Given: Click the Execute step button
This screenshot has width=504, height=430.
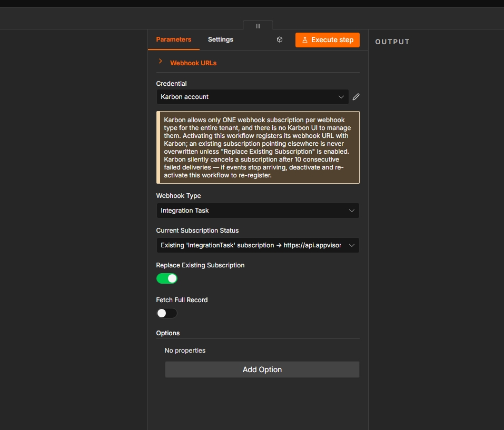Looking at the screenshot, I should pyautogui.click(x=328, y=40).
